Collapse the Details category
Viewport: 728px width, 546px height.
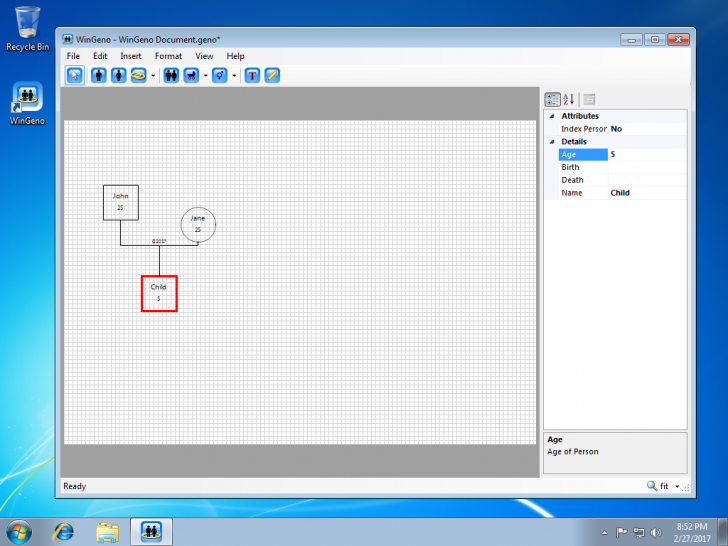tap(552, 142)
